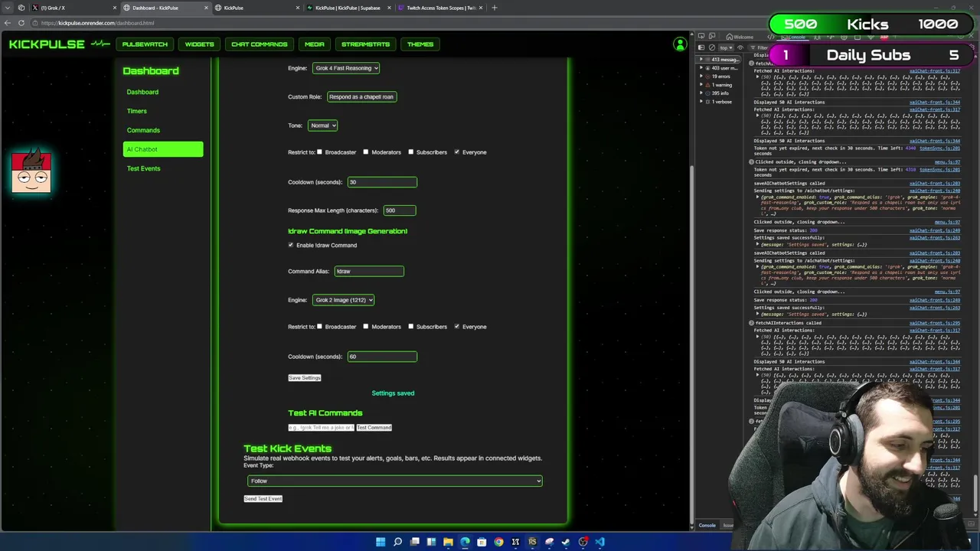Viewport: 980px width, 551px height.
Task: Click Save Settings button
Action: (x=305, y=378)
